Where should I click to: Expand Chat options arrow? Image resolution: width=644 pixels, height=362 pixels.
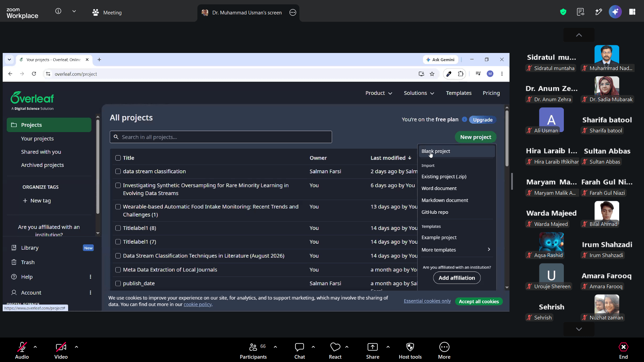point(313,347)
